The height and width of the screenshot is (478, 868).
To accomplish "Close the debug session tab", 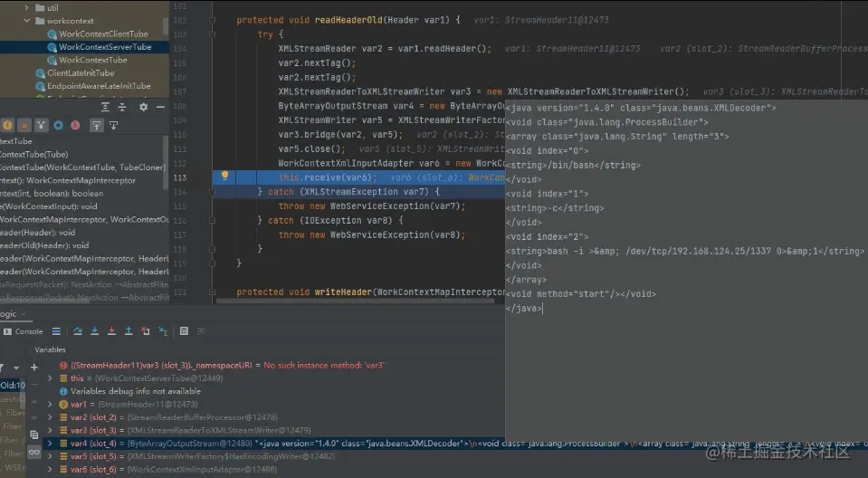I will tap(24, 314).
